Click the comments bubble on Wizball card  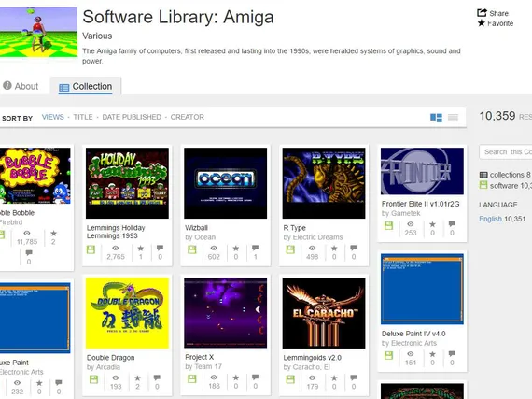coord(255,248)
